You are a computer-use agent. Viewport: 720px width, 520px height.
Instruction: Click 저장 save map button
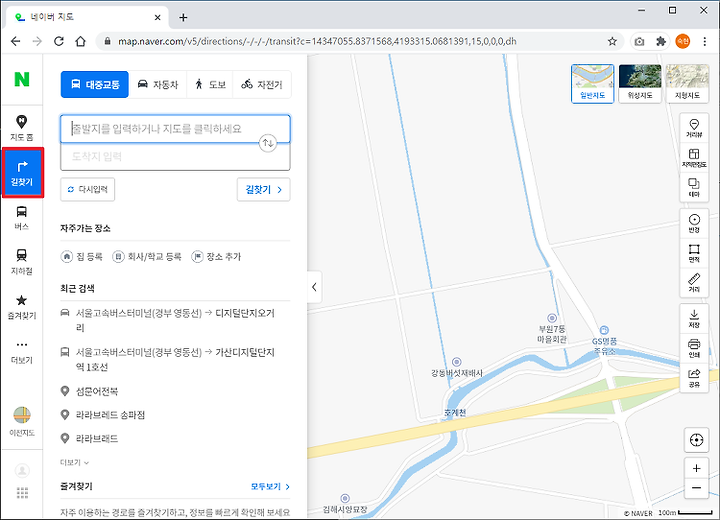tap(694, 318)
